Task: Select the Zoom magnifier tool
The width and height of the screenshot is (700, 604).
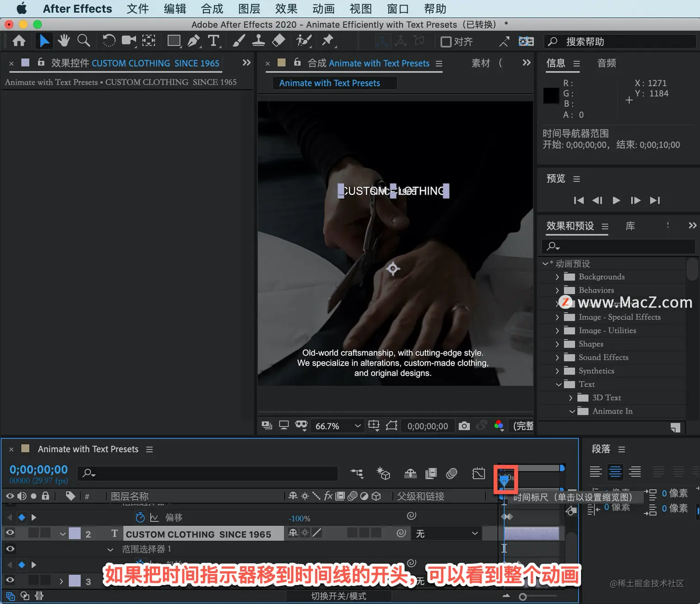Action: coord(84,41)
